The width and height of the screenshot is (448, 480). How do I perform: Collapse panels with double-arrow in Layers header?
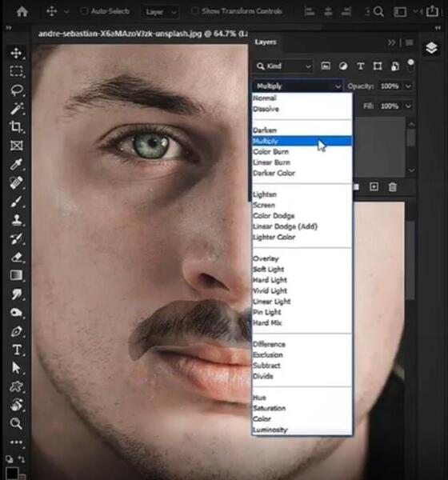point(391,42)
